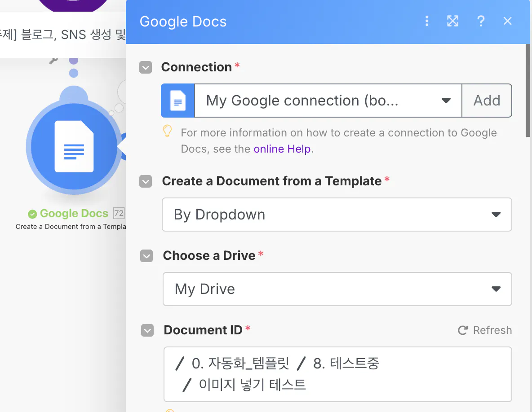Open the My Drive dropdown
Image resolution: width=532 pixels, height=412 pixels.
(x=337, y=289)
